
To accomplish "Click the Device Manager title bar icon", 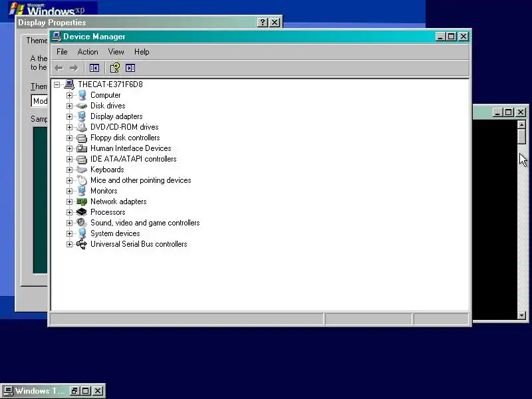I will 57,37.
